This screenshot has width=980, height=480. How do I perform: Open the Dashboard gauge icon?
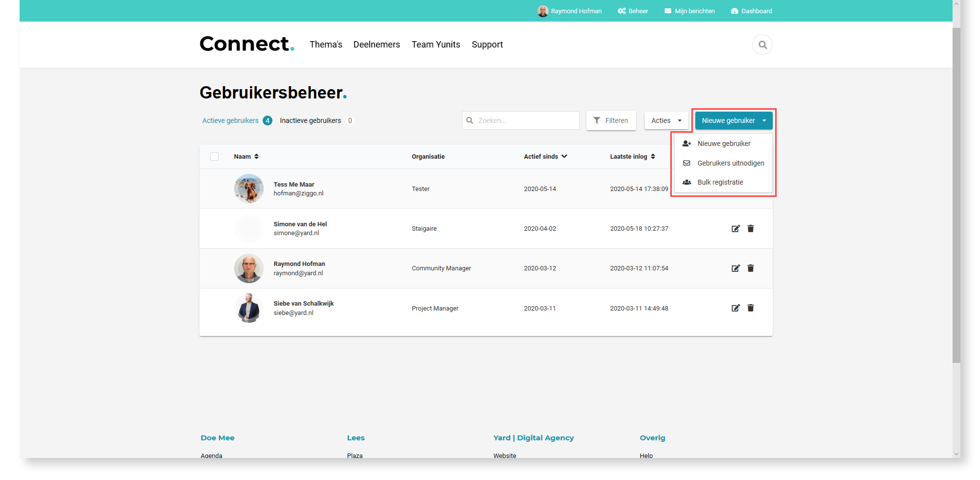coord(734,11)
